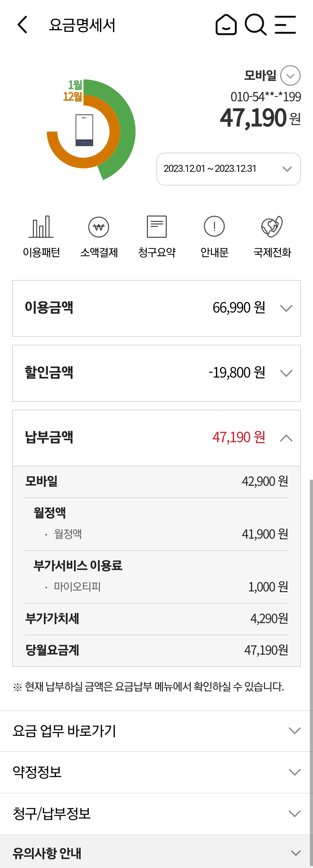Viewport: 313px width, 868px height.
Task: Expand the 청구/납부정보 section
Action: pyautogui.click(x=294, y=814)
